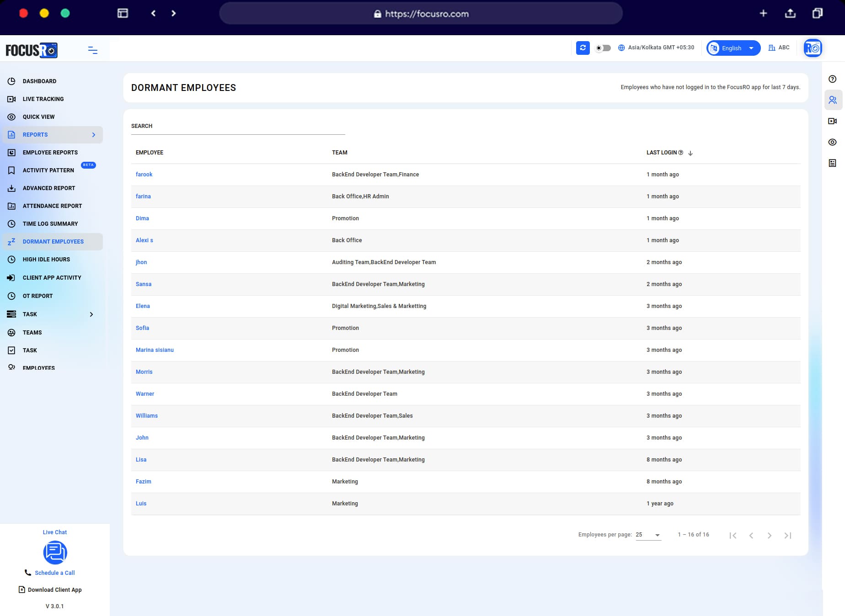Image resolution: width=845 pixels, height=616 pixels.
Task: Open the Task submenu chevron
Action: click(x=91, y=314)
